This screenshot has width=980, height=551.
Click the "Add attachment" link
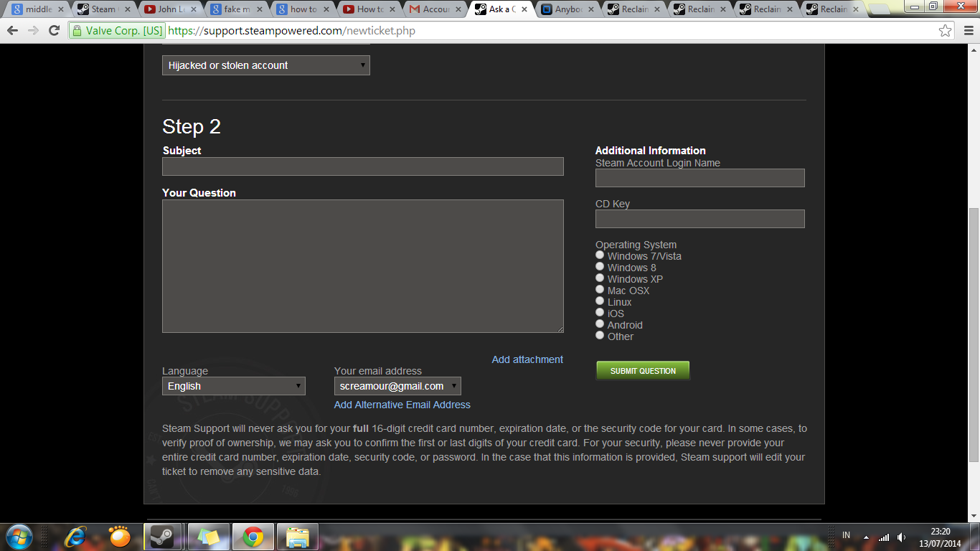pyautogui.click(x=527, y=359)
